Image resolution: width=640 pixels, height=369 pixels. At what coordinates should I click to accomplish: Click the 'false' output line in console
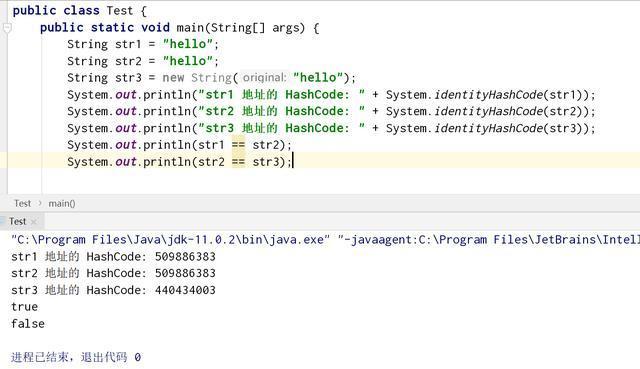click(28, 324)
